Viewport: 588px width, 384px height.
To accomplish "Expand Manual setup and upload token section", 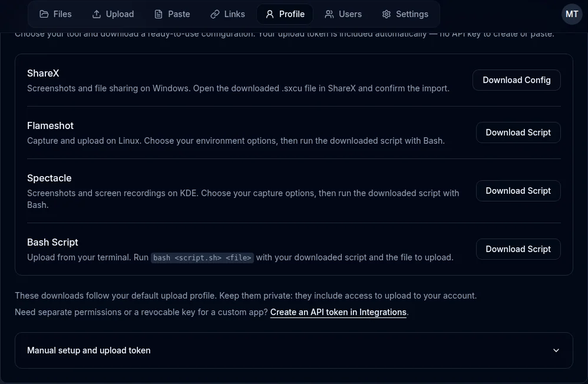I will pyautogui.click(x=294, y=350).
